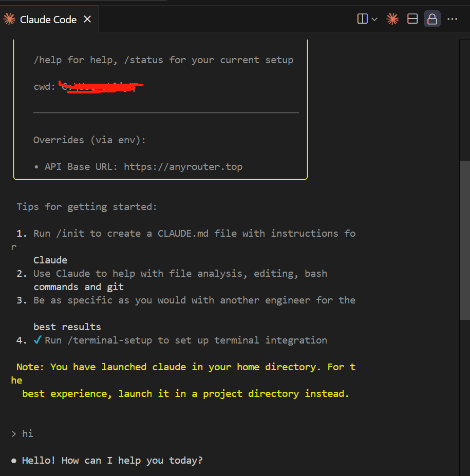Click the 'Hello! How can I help you today?' reply
Screen dimensions: 470x476
click(x=112, y=461)
